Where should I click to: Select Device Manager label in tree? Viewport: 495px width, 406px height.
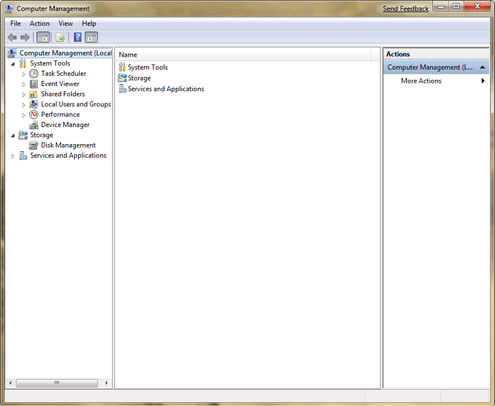(x=65, y=125)
